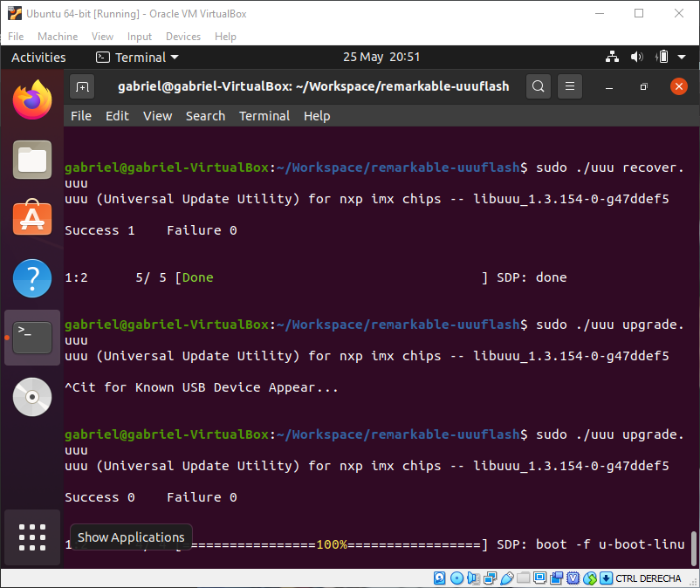Select the Terminal icon in the dock
Screen dimensions: 700x588
point(32,338)
